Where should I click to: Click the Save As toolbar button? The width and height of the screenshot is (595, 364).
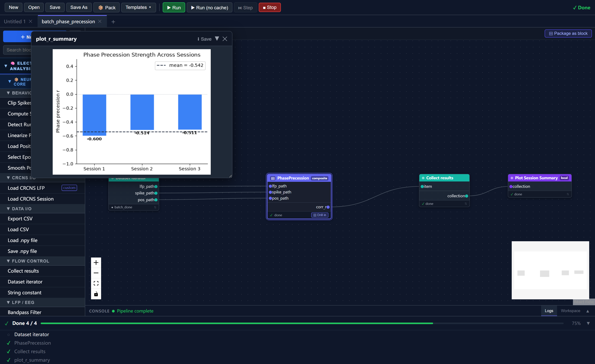pos(79,8)
